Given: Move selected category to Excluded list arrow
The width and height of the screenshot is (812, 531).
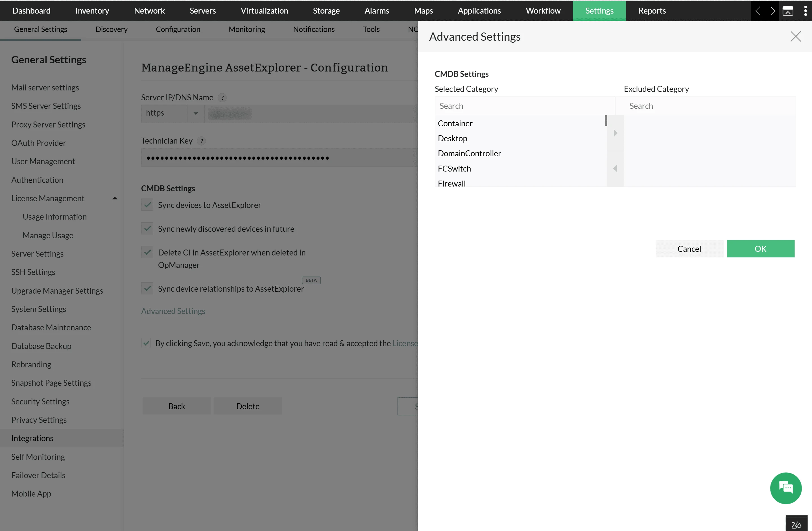Looking at the screenshot, I should pyautogui.click(x=615, y=133).
